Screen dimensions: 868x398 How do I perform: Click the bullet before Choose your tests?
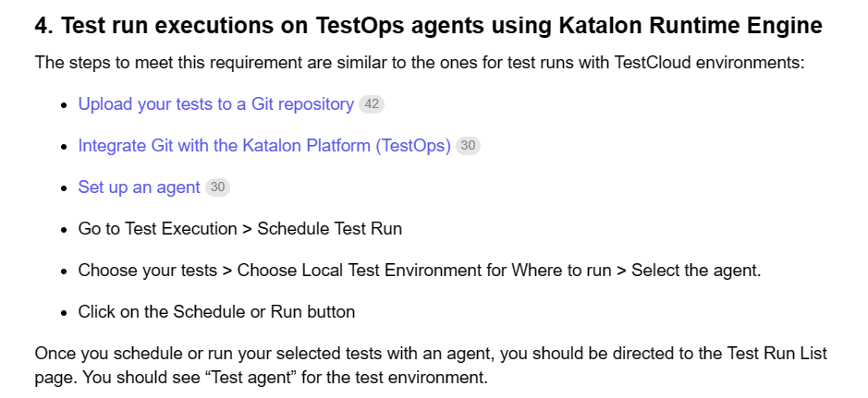click(64, 271)
